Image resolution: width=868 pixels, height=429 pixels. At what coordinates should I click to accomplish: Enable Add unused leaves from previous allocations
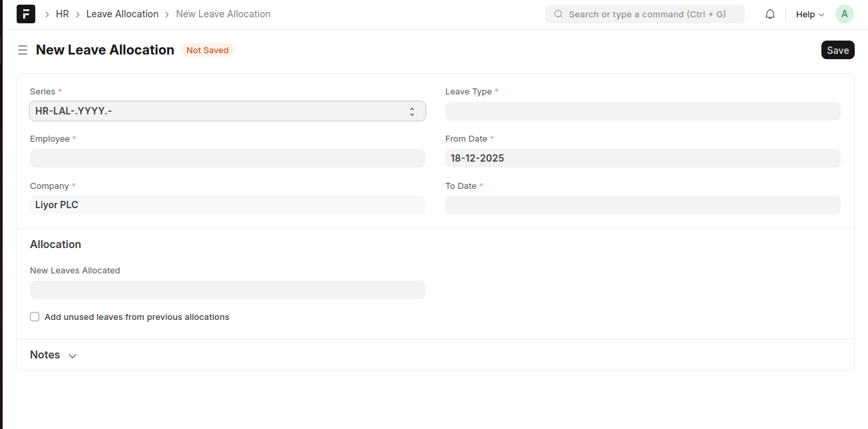point(35,317)
